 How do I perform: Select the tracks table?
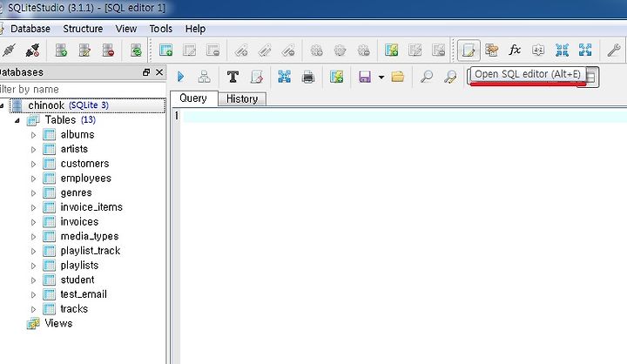tap(74, 309)
